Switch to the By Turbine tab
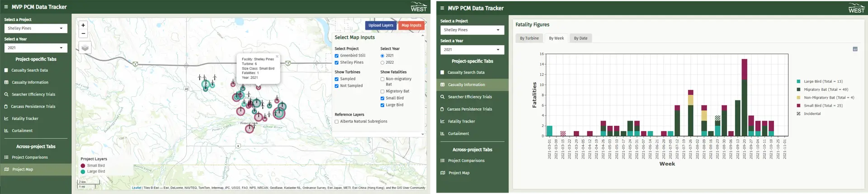 tap(529, 38)
